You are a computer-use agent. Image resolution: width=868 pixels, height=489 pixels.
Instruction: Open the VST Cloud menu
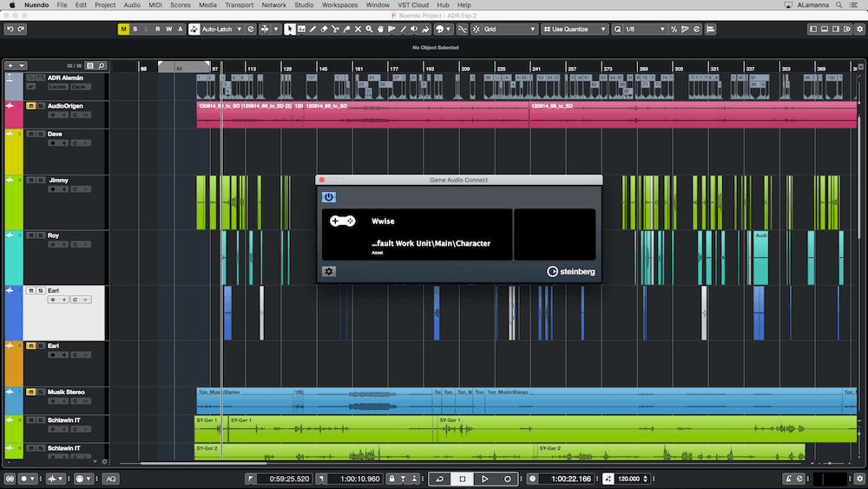tap(413, 5)
